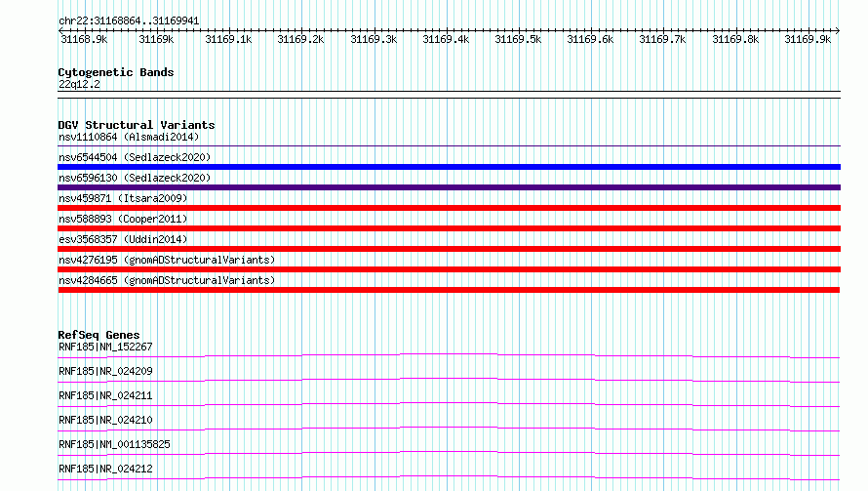Open variant nsv6544504 (Sedlazeck2020) label

(135, 157)
